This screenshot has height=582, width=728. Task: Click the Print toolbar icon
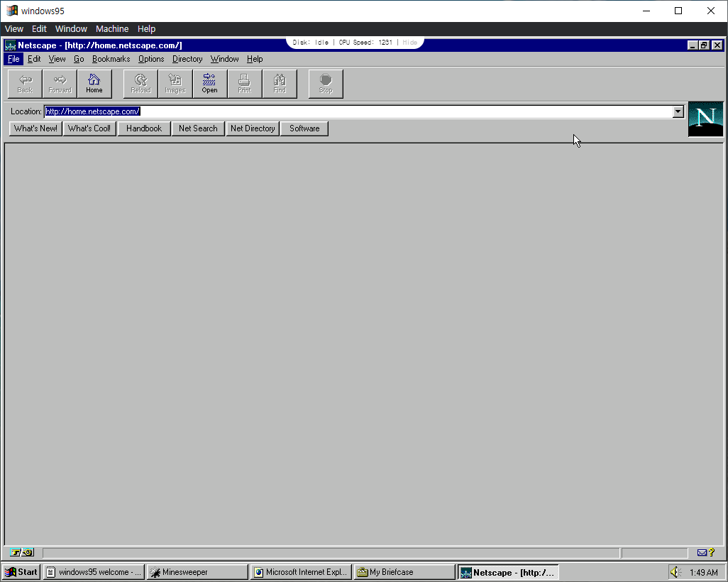click(x=245, y=84)
